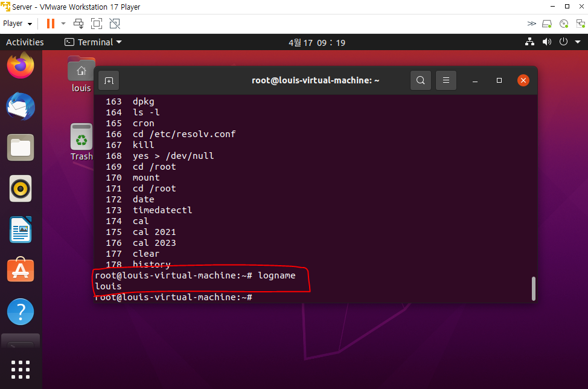Open the Files manager in the dock

[21, 147]
